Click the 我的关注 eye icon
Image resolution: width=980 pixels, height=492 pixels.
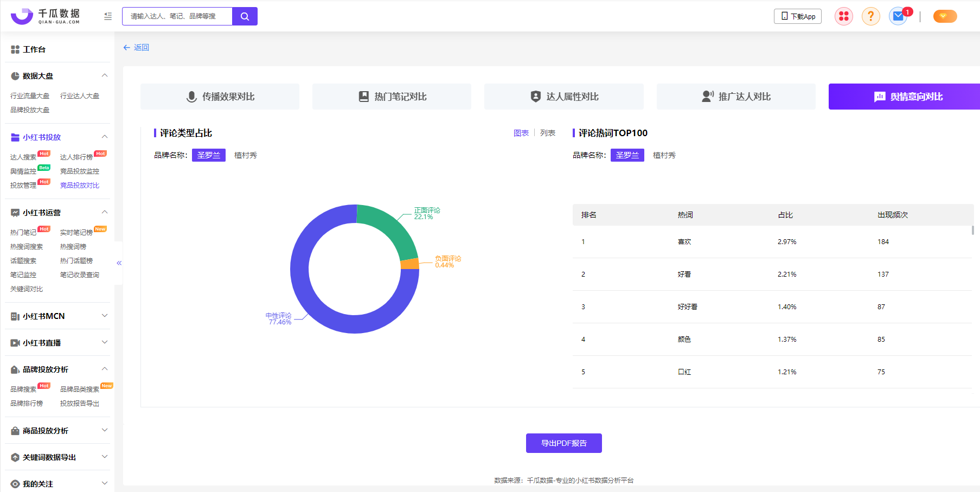pyautogui.click(x=15, y=484)
